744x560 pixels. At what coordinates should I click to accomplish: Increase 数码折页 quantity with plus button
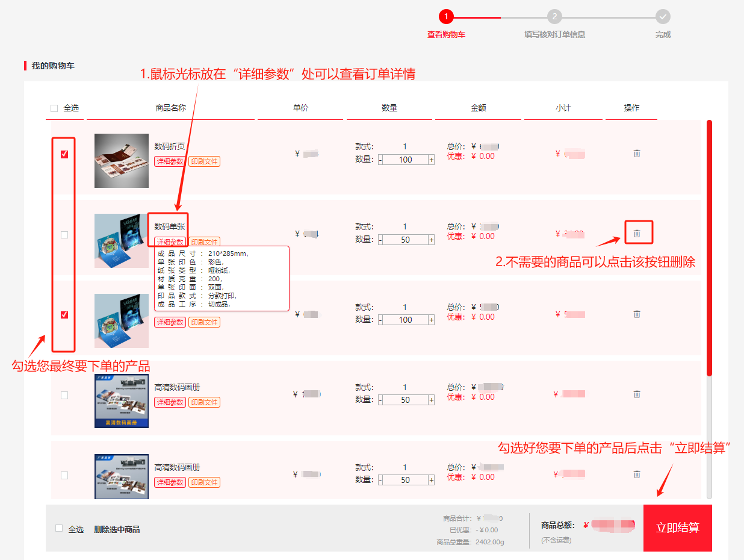pos(431,160)
